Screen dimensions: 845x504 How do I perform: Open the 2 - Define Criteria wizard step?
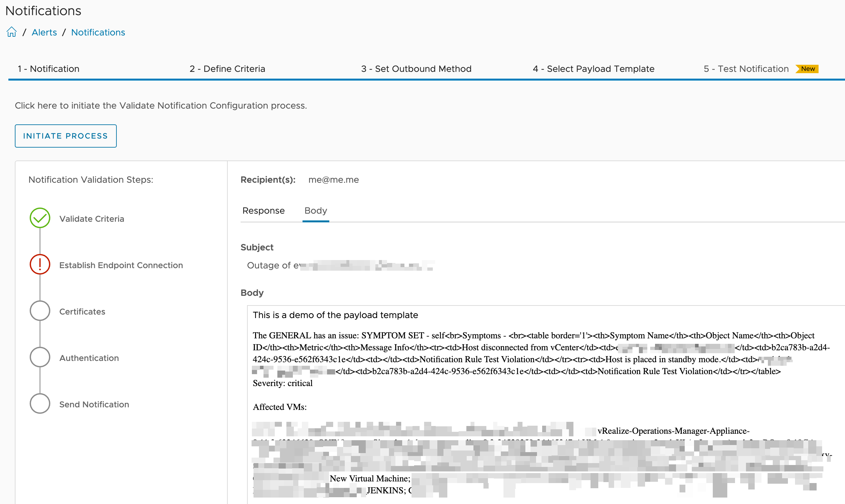227,69
